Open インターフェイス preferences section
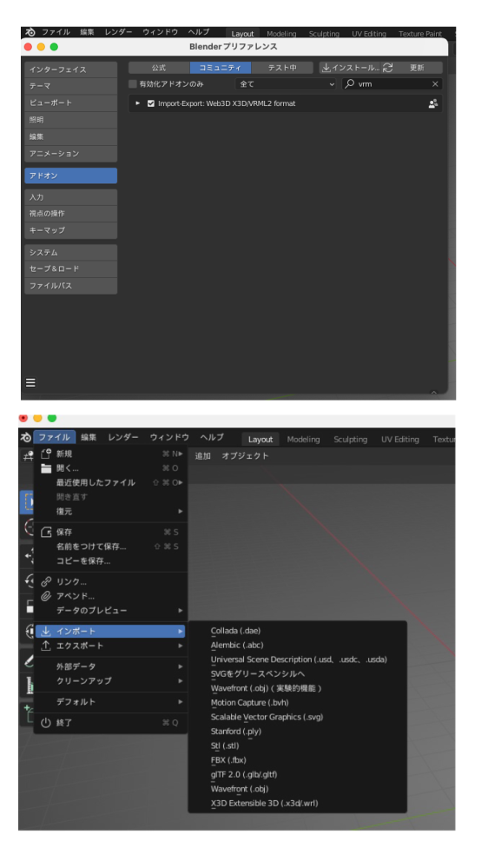Image resolution: width=488 pixels, height=868 pixels. point(71,70)
